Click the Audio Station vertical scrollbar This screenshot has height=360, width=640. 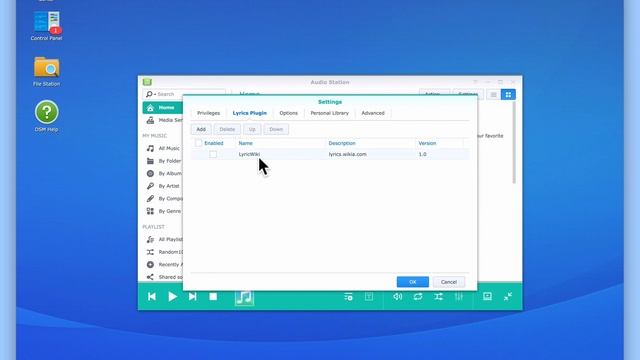click(514, 143)
